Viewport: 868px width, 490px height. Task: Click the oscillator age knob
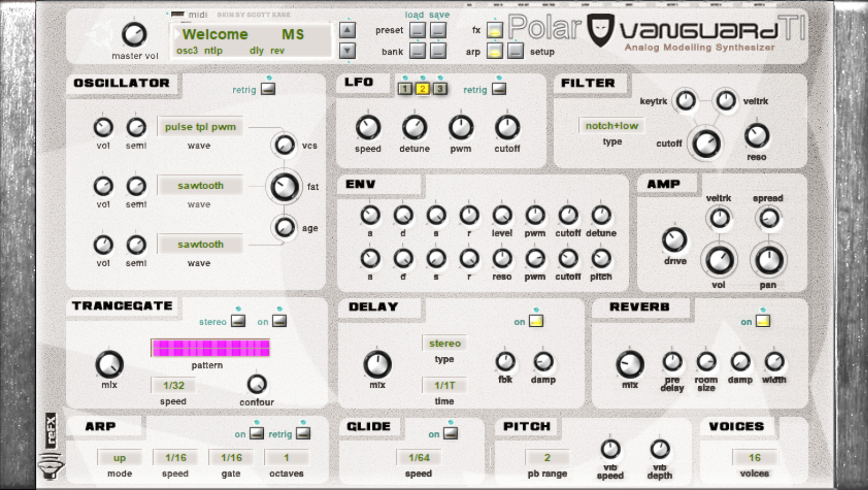(284, 227)
